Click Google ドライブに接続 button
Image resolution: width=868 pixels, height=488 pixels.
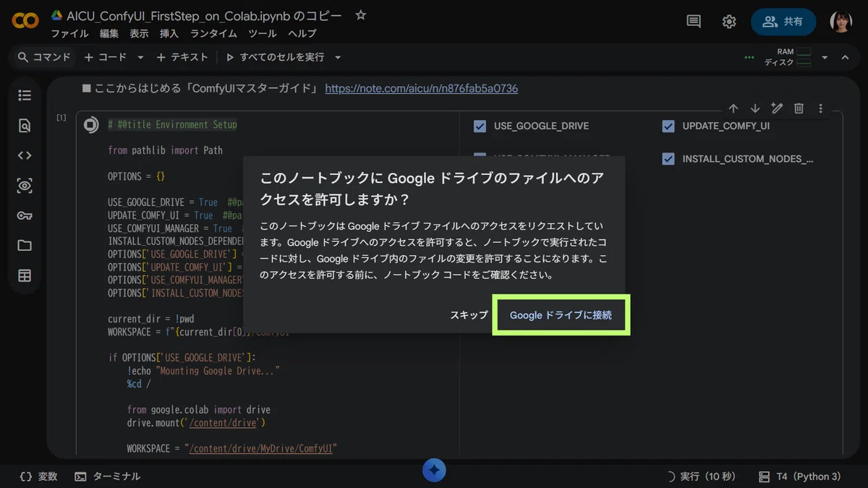pyautogui.click(x=561, y=315)
